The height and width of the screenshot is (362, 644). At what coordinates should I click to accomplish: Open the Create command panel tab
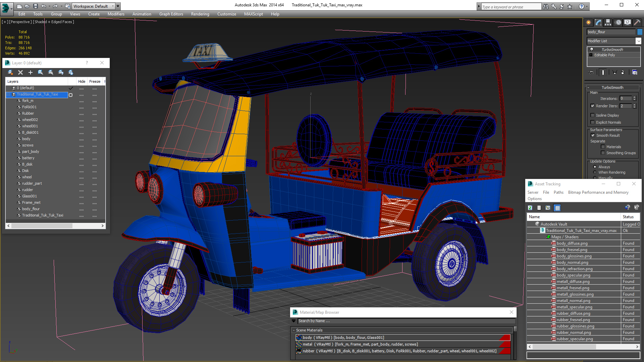tap(588, 22)
